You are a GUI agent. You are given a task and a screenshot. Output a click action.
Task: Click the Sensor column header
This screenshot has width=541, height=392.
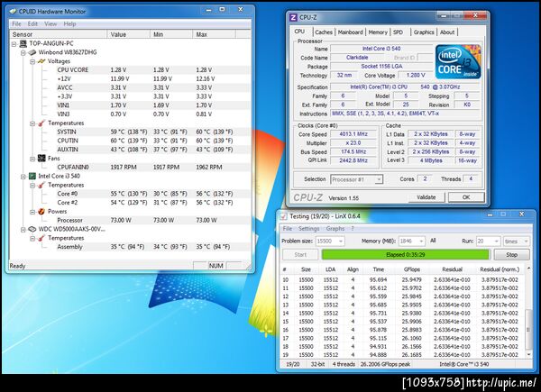click(58, 34)
